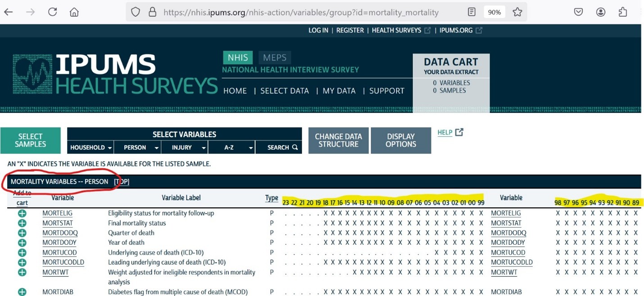Select the 'Final mortality status' label

(137, 223)
